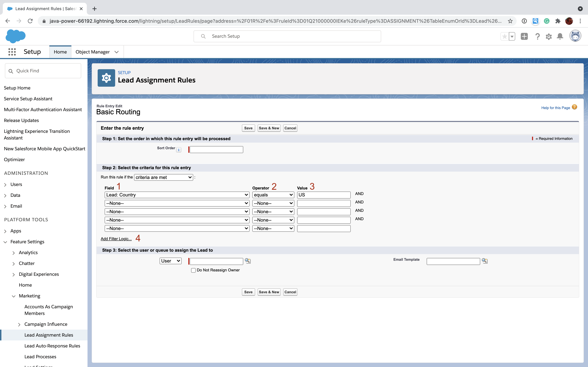Toggle the Do Not Reassign Owner checkbox
Viewport: 588px width, 367px height.
pyautogui.click(x=193, y=270)
